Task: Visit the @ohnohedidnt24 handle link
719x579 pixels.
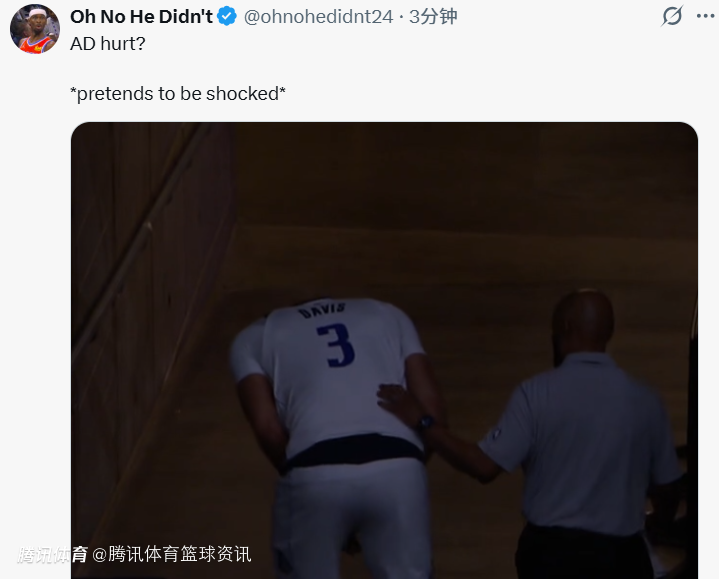Action: (x=318, y=17)
